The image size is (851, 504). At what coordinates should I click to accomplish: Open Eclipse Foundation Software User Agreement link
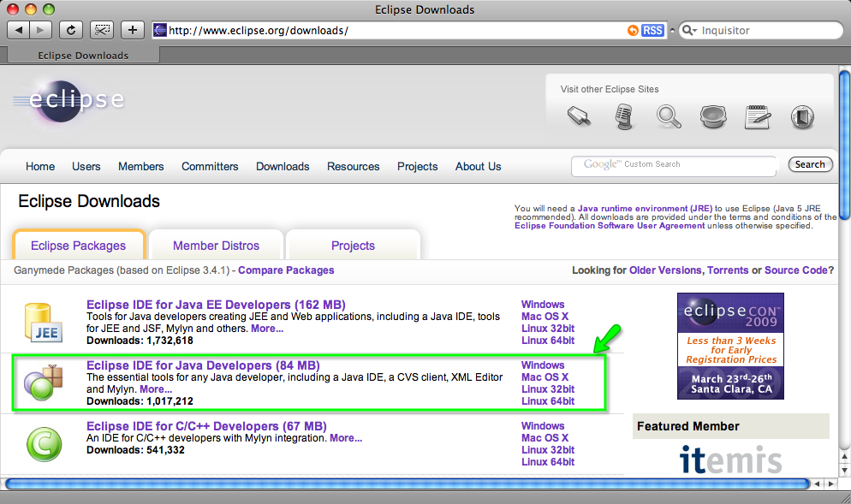(x=610, y=226)
